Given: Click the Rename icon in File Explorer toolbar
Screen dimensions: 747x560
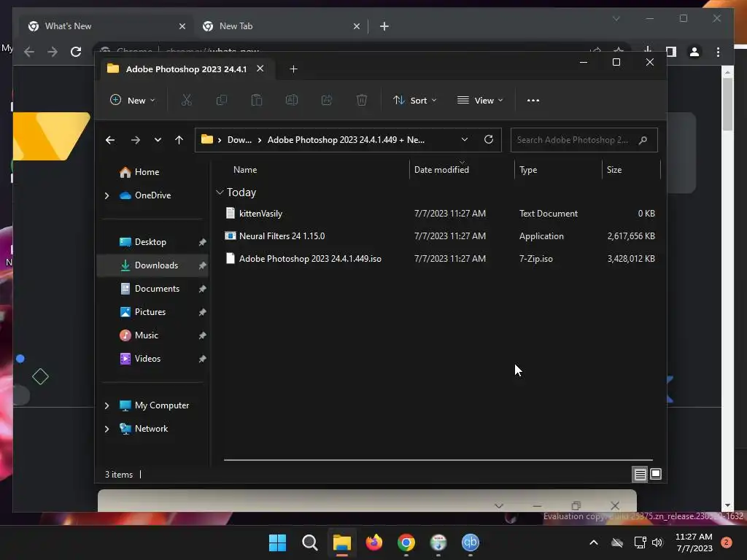Looking at the screenshot, I should coord(292,100).
